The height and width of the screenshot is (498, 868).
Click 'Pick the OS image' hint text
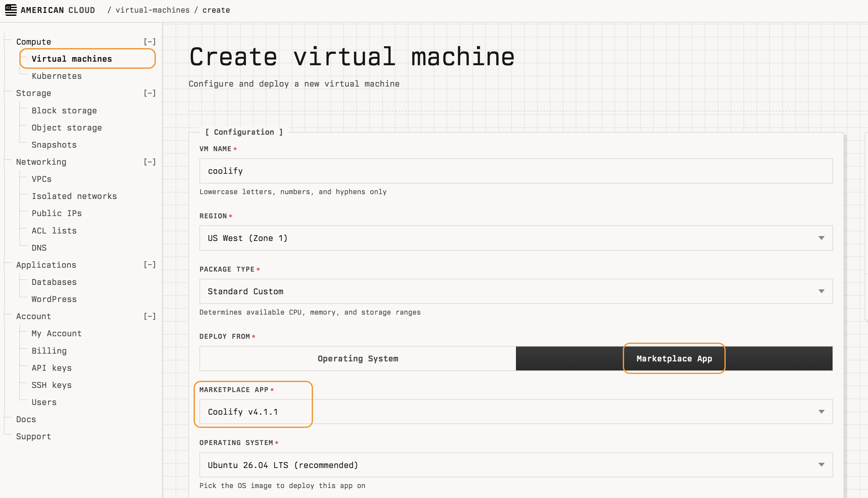click(282, 486)
